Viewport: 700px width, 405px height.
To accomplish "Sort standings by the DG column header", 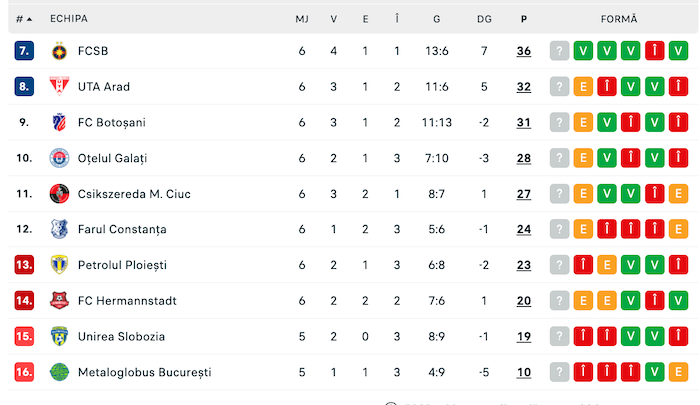I will (484, 19).
